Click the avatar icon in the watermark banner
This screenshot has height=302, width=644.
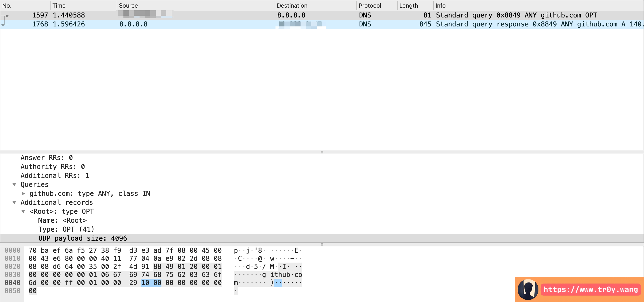pos(527,289)
